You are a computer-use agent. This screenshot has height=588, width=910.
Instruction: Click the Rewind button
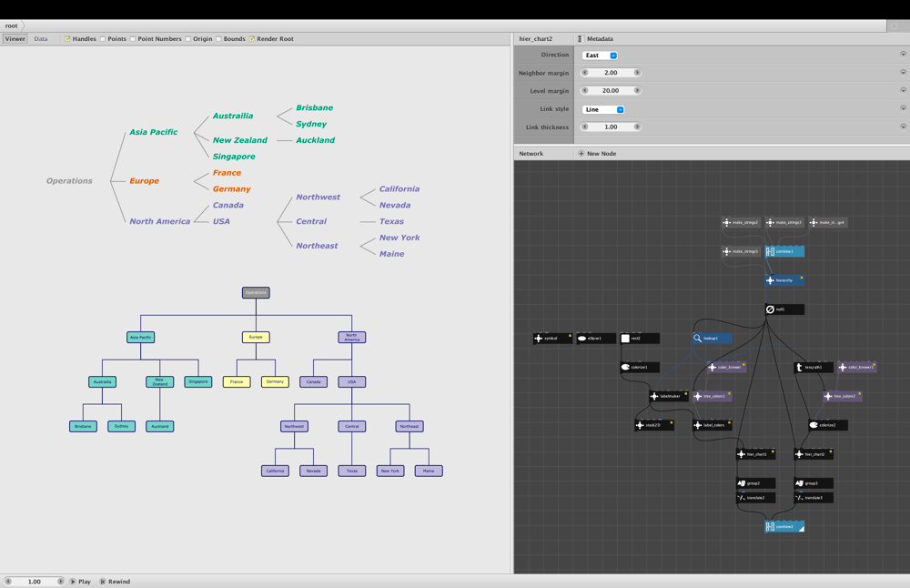click(x=115, y=582)
